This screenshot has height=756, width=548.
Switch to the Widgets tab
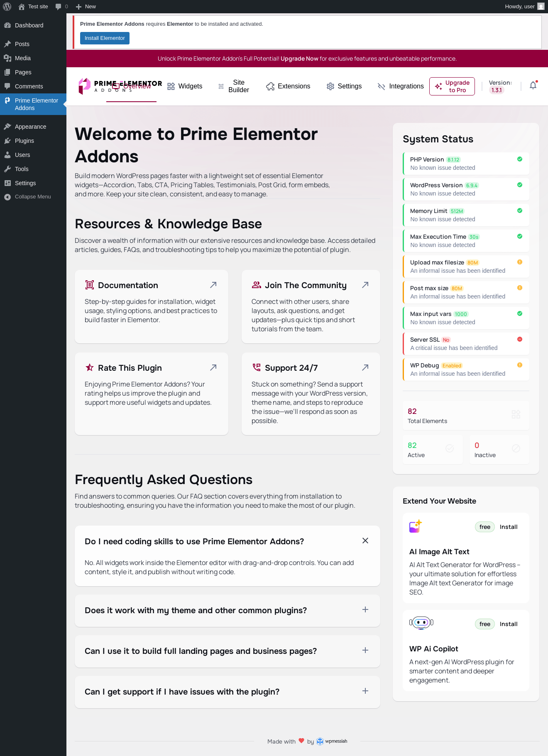[x=185, y=86]
